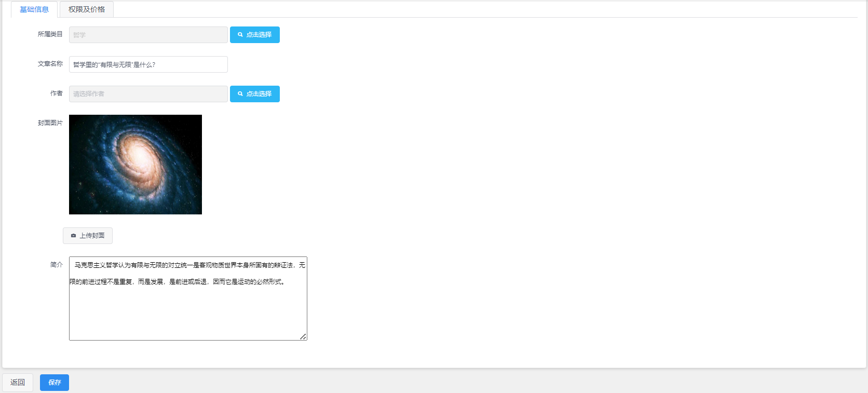Switch to the 基础信息 tab
Viewport: 868px width, 393px height.
pyautogui.click(x=34, y=9)
